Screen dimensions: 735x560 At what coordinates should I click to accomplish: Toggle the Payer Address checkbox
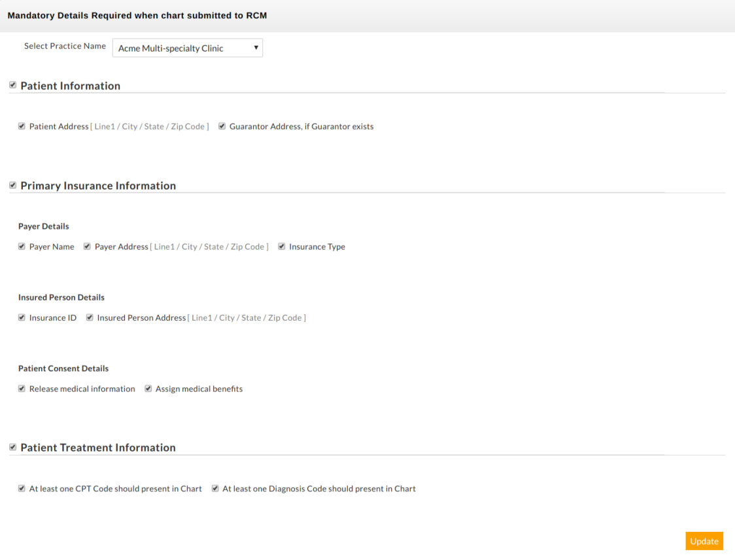[x=87, y=246]
